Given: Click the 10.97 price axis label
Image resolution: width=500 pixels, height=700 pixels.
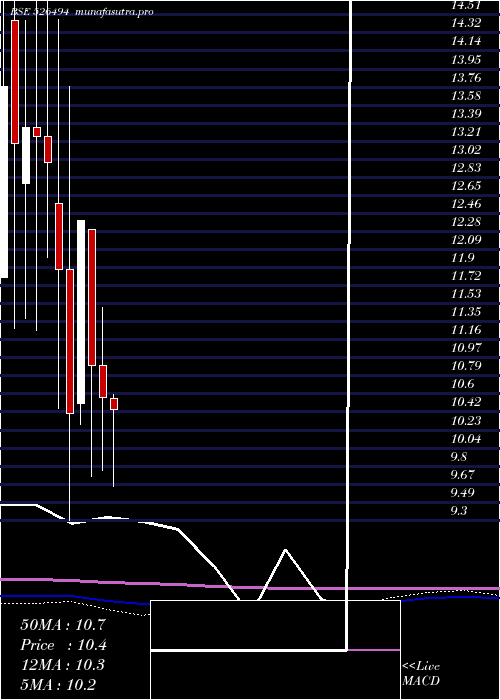Looking at the screenshot, I should [466, 348].
